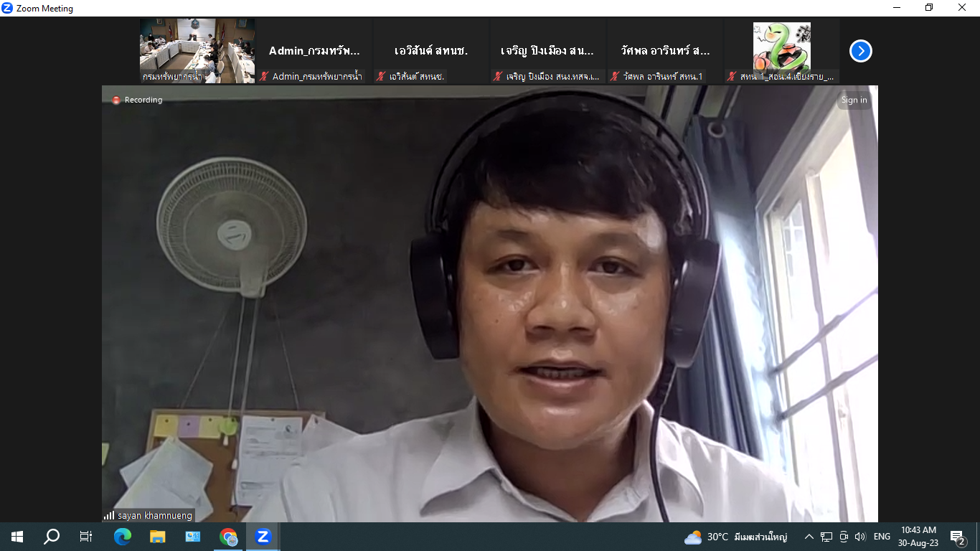Image resolution: width=980 pixels, height=551 pixels.
Task: Click the Sign in button
Action: point(854,100)
